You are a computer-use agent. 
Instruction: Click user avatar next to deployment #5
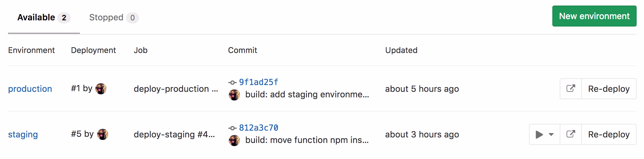tap(103, 134)
